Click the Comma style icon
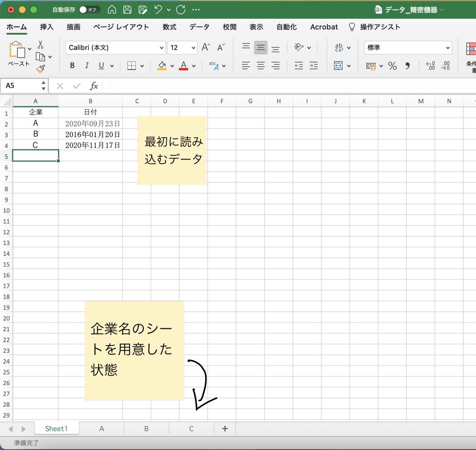 click(x=408, y=66)
